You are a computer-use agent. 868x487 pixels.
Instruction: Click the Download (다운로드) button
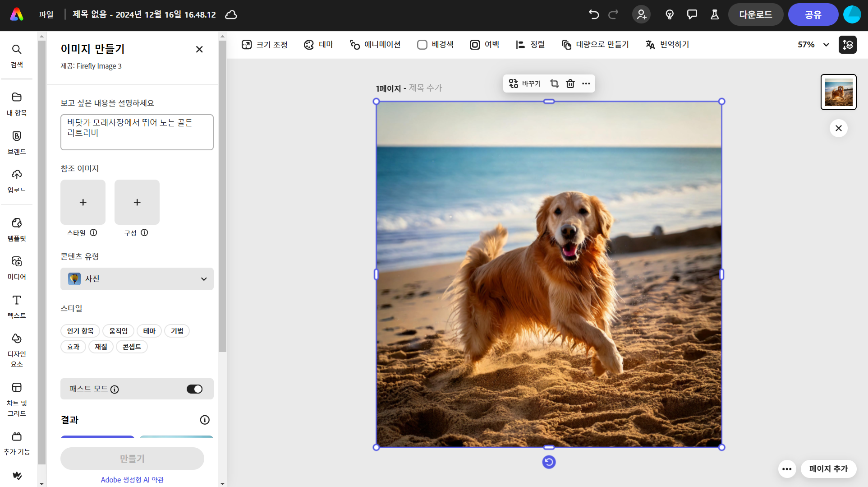(x=755, y=14)
